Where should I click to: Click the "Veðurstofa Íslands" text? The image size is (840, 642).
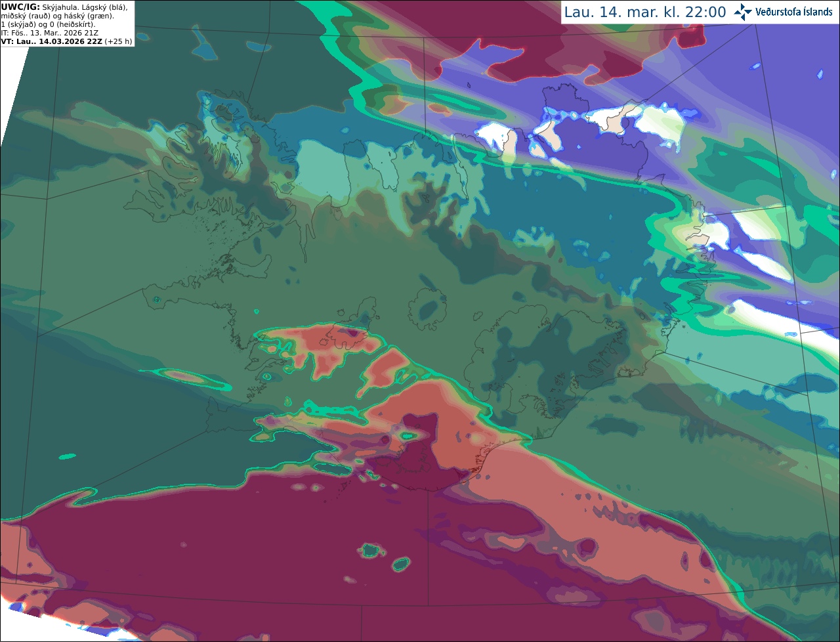(x=794, y=12)
